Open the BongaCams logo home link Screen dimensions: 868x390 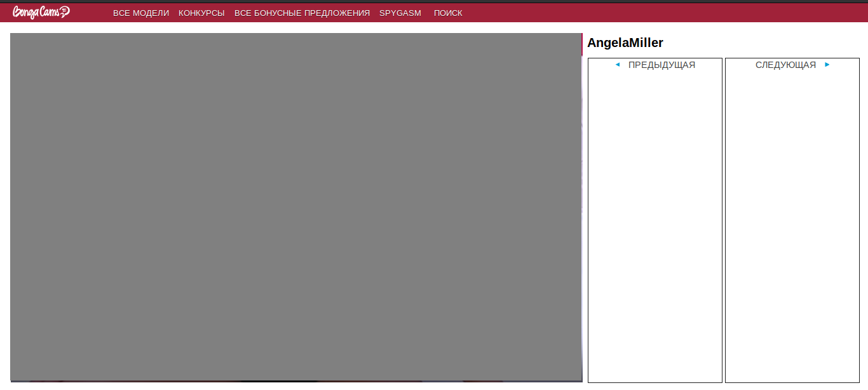(41, 12)
